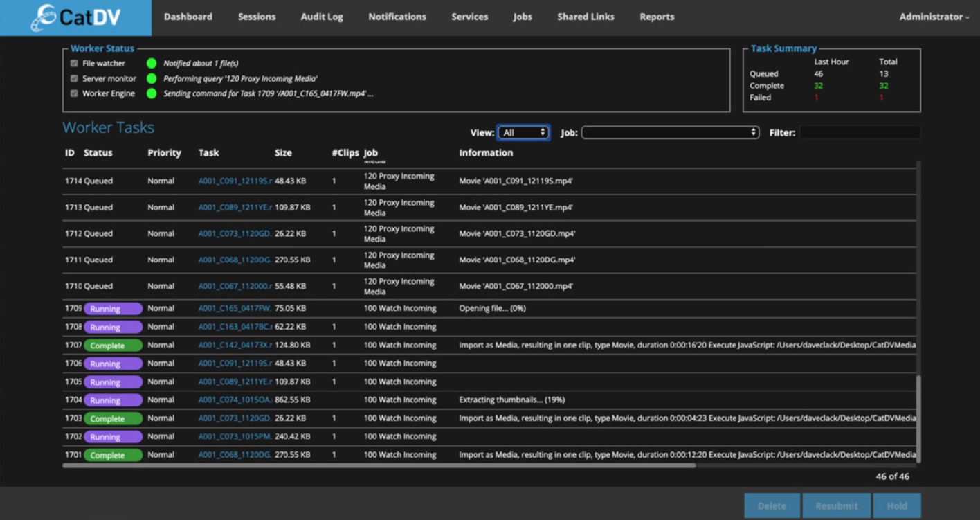Open the Shared Links page
The height and width of the screenshot is (520, 980).
tap(586, 17)
